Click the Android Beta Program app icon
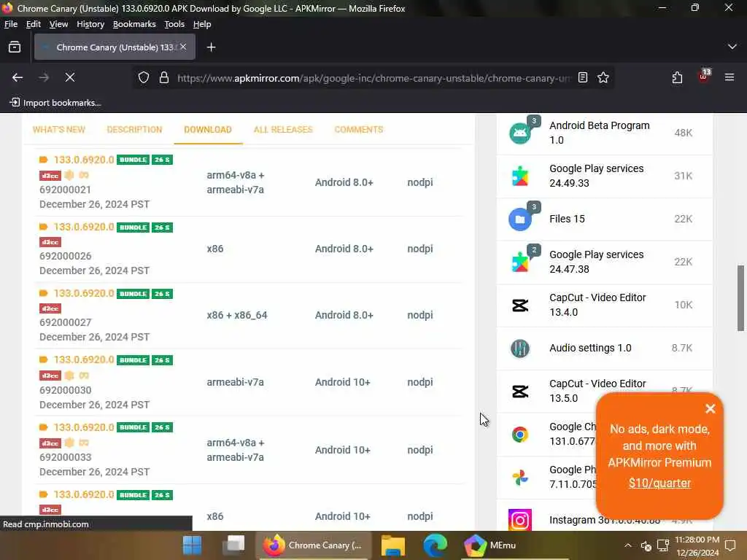This screenshot has width=747, height=560. click(519, 133)
